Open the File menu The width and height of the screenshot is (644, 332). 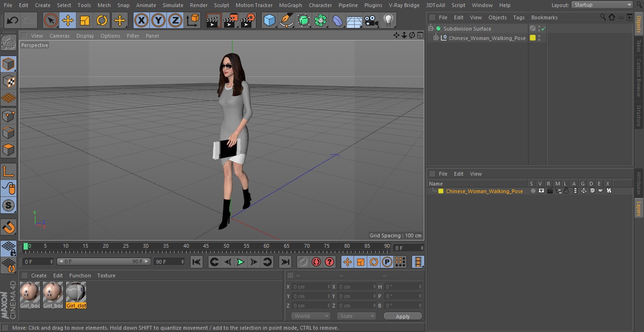pos(8,5)
